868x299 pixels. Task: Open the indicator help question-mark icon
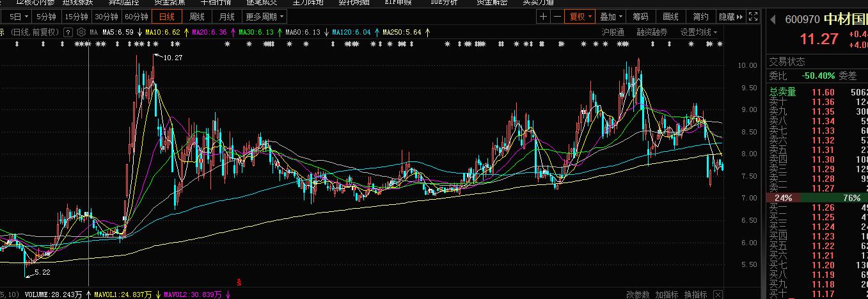click(68, 31)
